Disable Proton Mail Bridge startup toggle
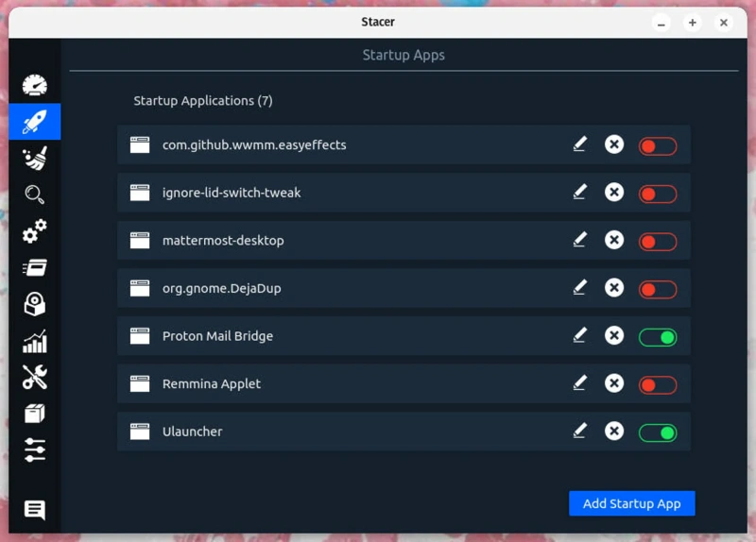Viewport: 756px width, 542px height. click(658, 337)
